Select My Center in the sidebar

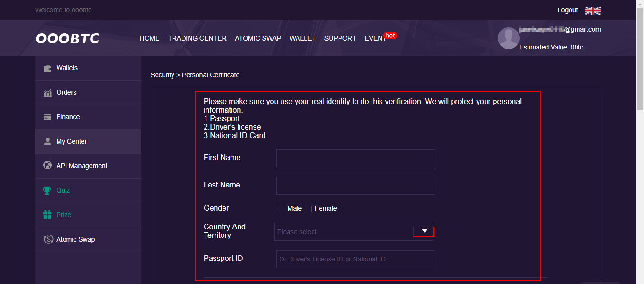point(88,142)
